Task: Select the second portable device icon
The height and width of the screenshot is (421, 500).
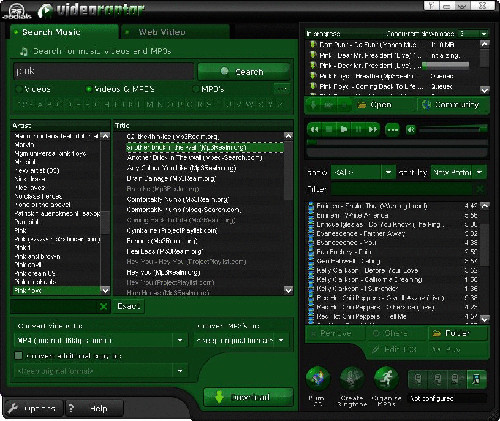Action: click(x=438, y=379)
